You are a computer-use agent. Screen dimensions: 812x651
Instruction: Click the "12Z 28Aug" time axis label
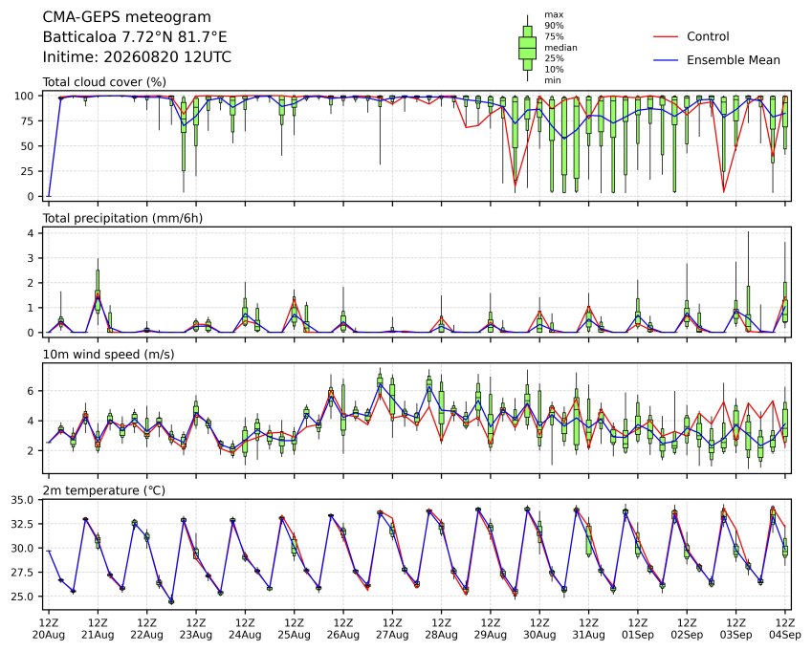pos(441,629)
